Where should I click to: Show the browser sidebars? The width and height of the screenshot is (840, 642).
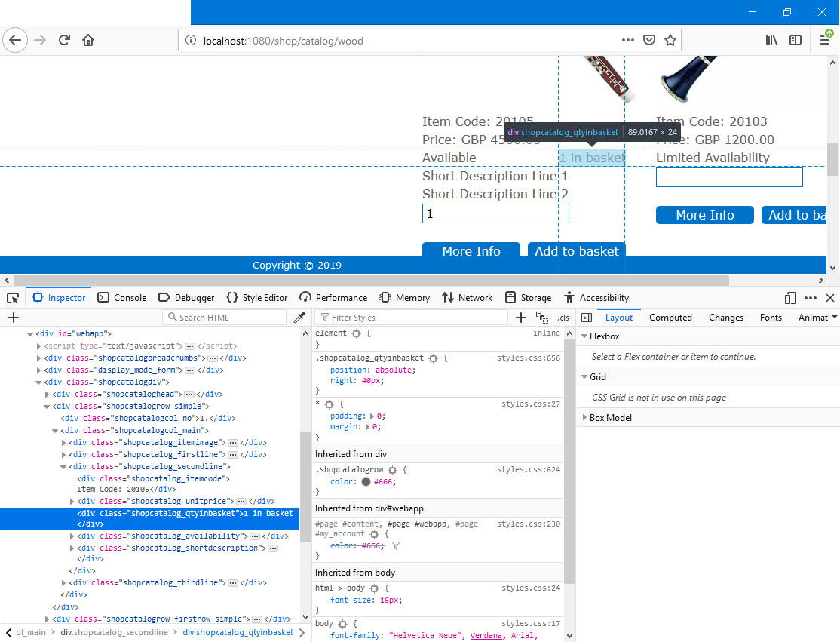[x=796, y=40]
